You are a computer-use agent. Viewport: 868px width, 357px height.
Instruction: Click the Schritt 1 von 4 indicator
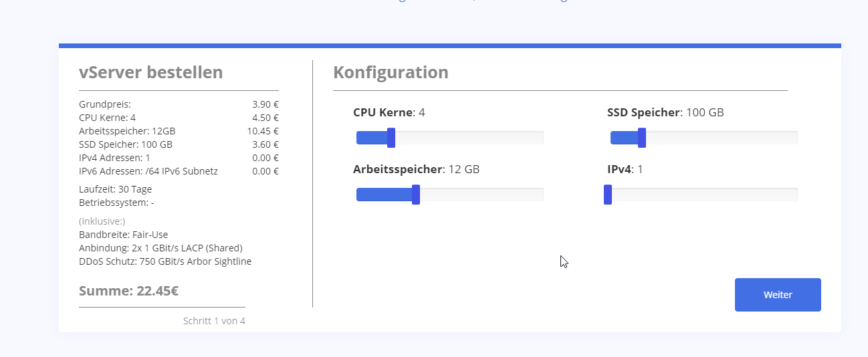tap(214, 321)
